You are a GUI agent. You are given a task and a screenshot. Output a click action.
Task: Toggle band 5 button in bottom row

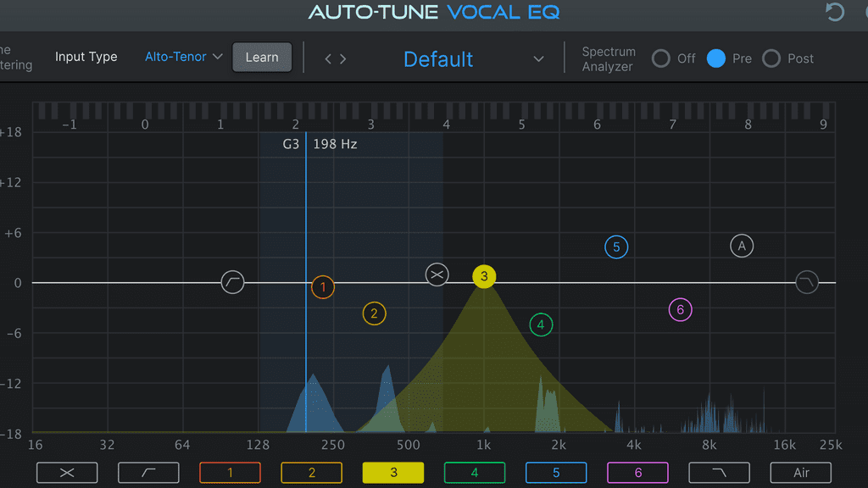556,473
